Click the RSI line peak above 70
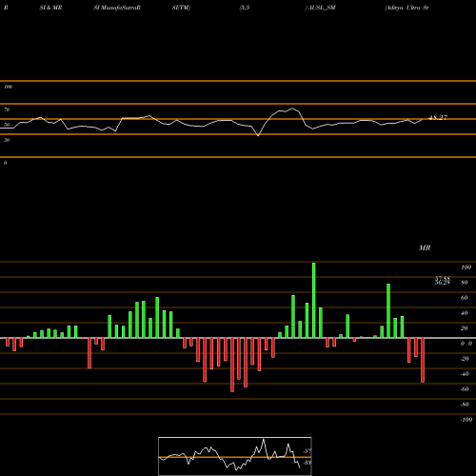This screenshot has height=476, width=476. pos(292,109)
